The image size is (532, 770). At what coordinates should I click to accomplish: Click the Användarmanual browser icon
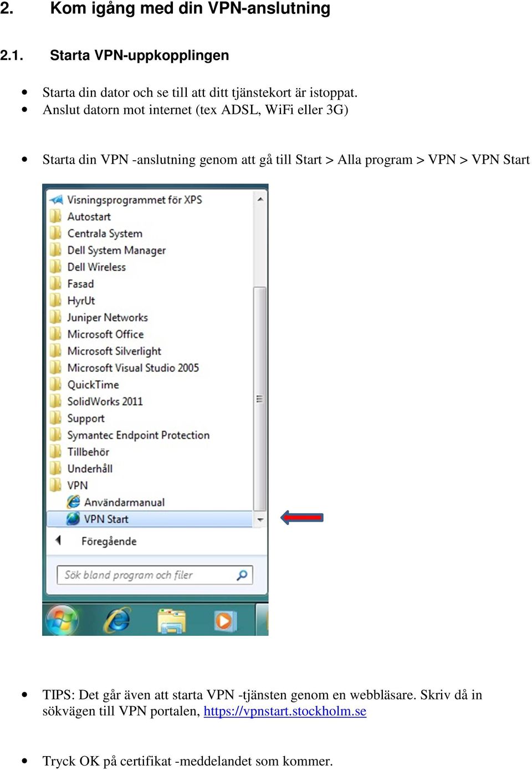pyautogui.click(x=73, y=502)
